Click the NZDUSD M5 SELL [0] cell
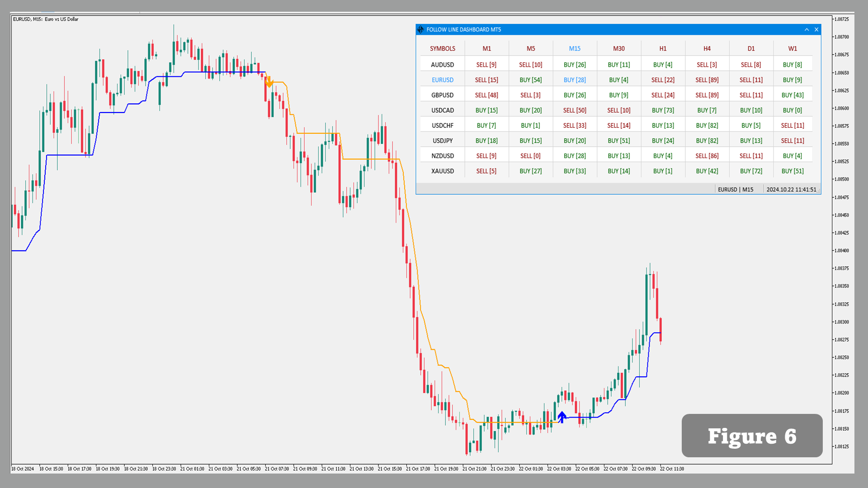This screenshot has height=488, width=868. (x=530, y=156)
